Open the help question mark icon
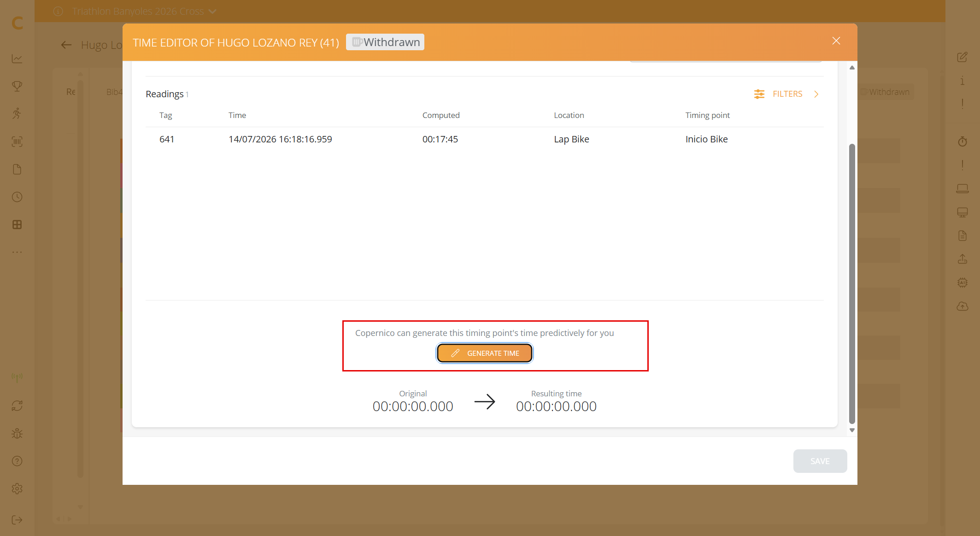The height and width of the screenshot is (536, 980). 17,461
